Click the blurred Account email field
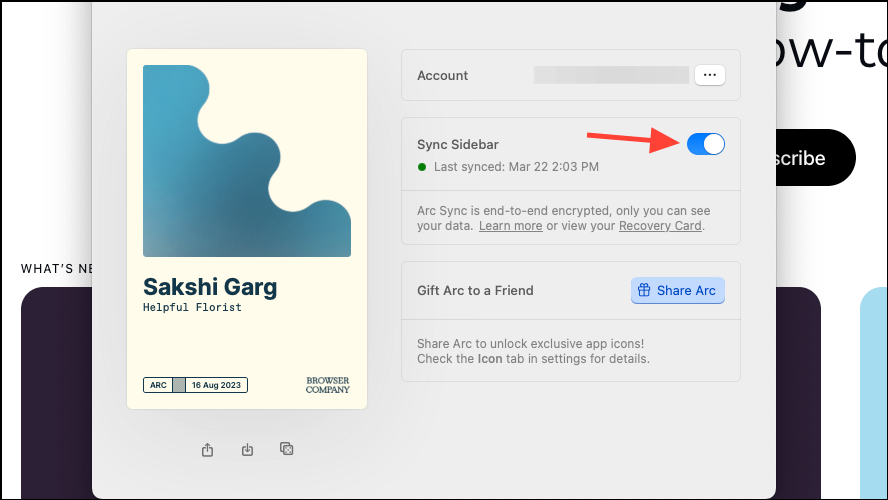This screenshot has width=888, height=500. (611, 75)
